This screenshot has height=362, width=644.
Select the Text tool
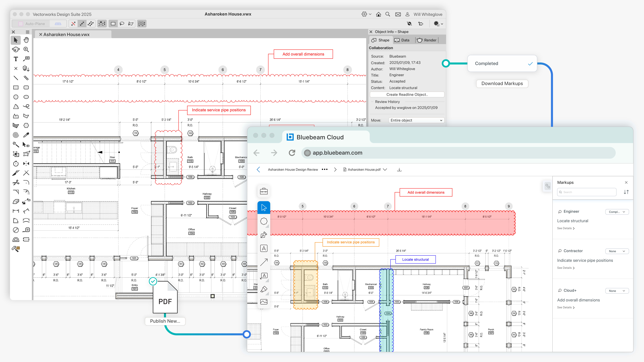16,59
